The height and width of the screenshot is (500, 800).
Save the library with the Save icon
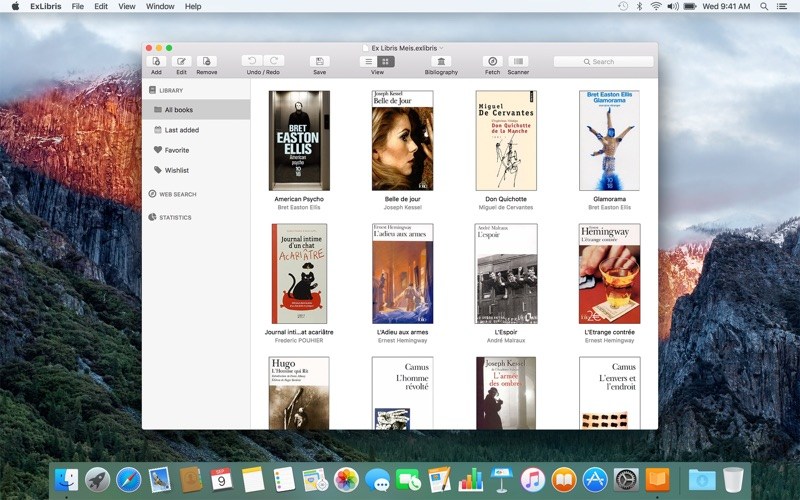tap(319, 61)
